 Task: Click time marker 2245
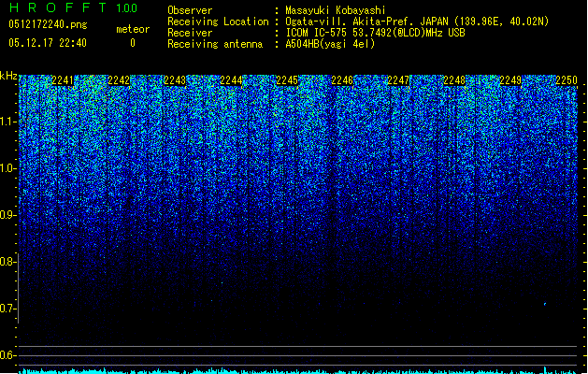287,80
